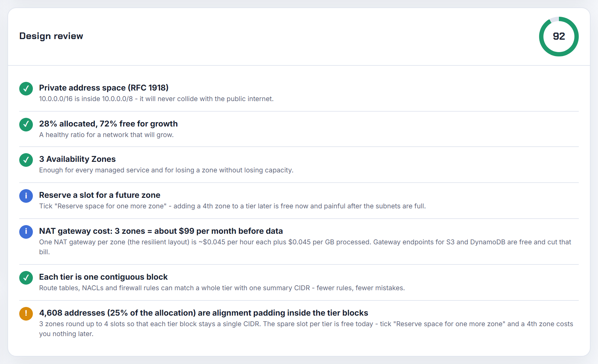
Task: Click the green check icon beside Private address space
Action: [x=26, y=89]
